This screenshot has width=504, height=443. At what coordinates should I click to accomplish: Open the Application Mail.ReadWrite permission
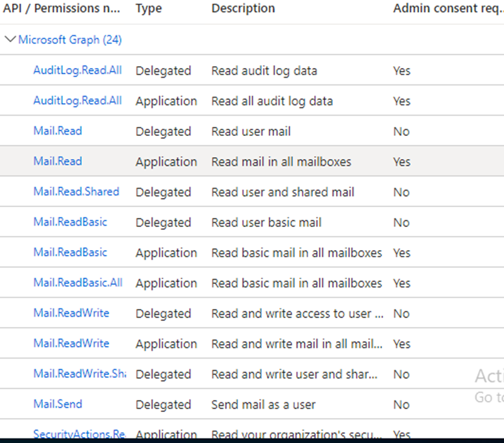[71, 343]
